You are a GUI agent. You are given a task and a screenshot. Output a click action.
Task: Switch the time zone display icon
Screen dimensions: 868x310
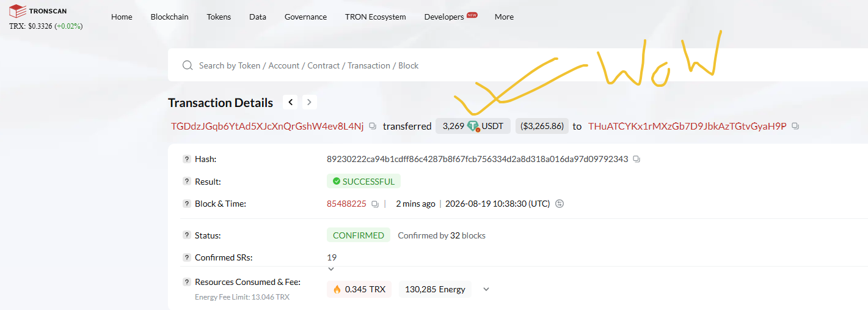pos(560,204)
